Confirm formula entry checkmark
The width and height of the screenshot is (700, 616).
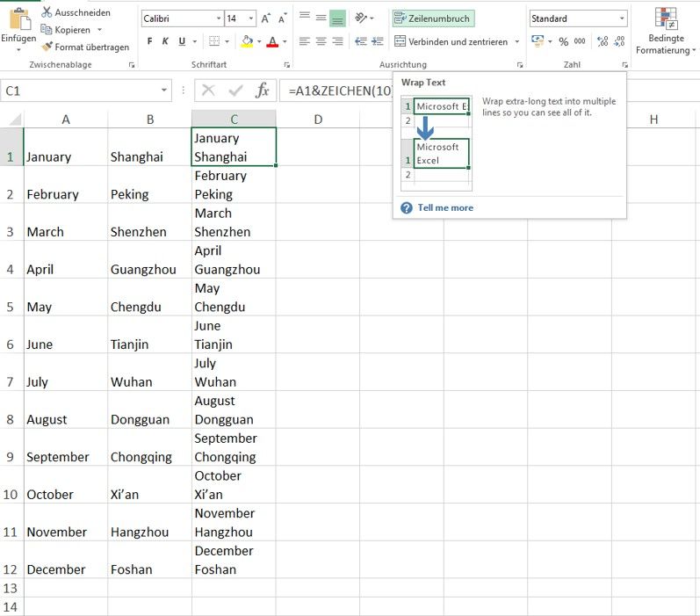pyautogui.click(x=235, y=91)
